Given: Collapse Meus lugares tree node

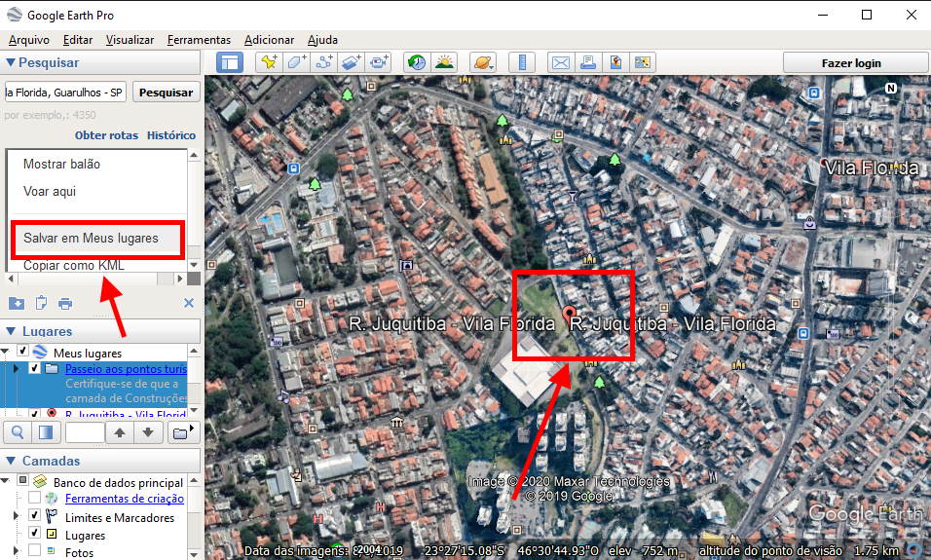Looking at the screenshot, I should 5,352.
